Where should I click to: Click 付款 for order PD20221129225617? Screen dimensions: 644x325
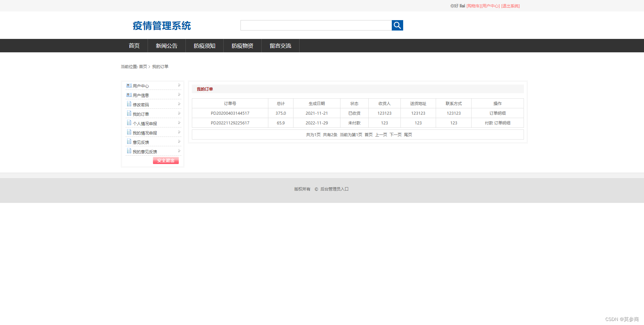tap(489, 123)
